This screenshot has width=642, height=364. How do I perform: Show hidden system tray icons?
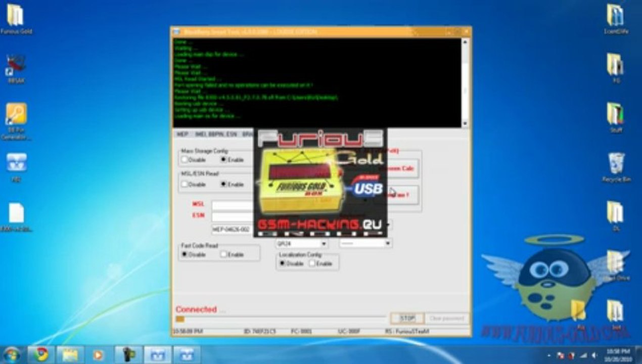548,355
